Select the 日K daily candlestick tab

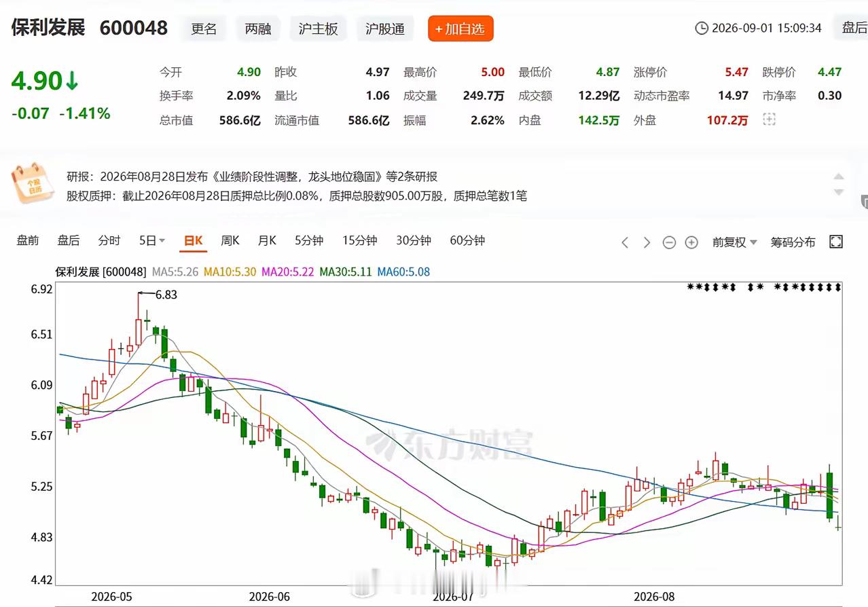coord(194,240)
